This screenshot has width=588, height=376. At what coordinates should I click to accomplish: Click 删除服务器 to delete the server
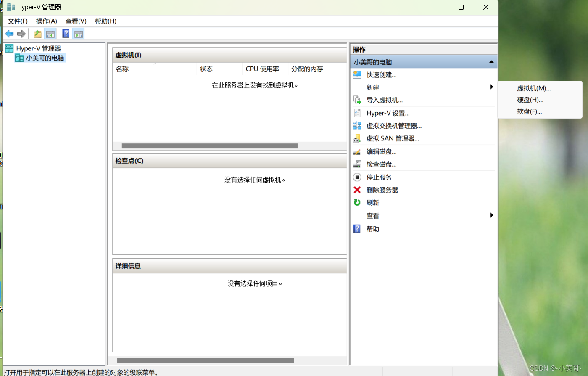pos(382,190)
